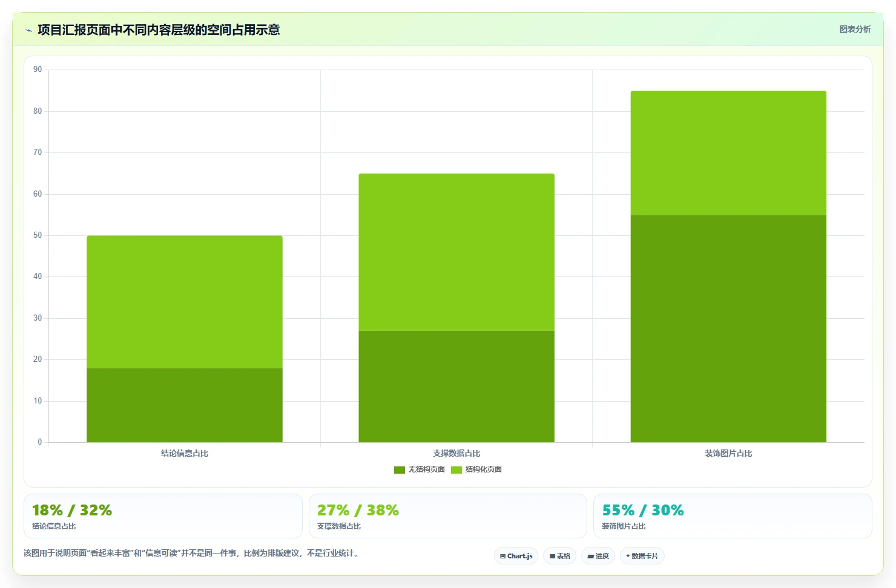Click the y-axis tick label 40
The image size is (896, 588).
pos(38,276)
